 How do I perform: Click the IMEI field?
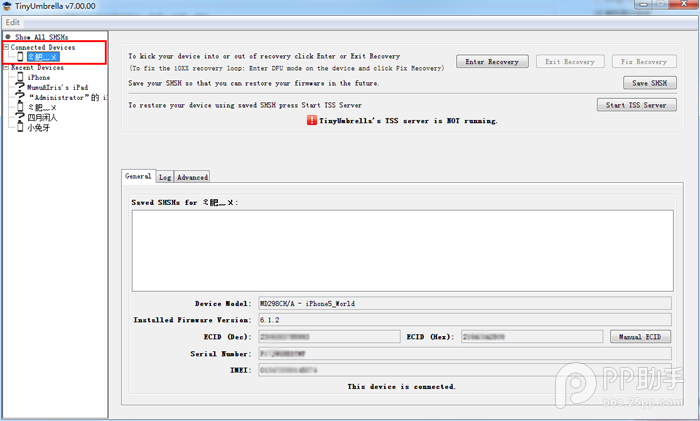click(x=465, y=370)
